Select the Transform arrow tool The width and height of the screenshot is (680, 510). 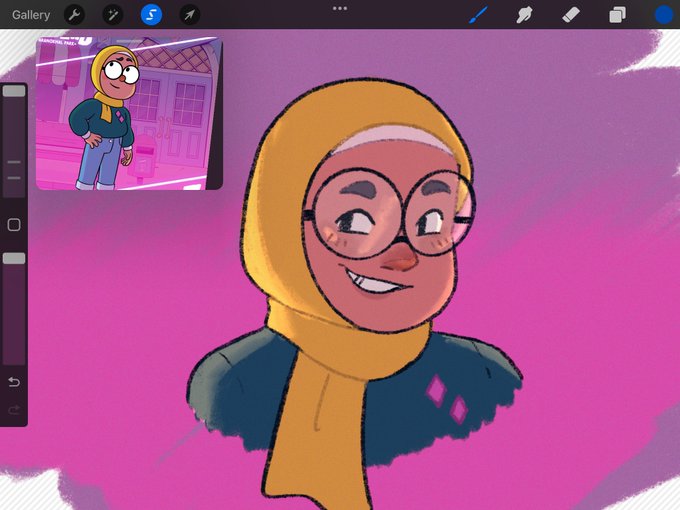tap(190, 15)
